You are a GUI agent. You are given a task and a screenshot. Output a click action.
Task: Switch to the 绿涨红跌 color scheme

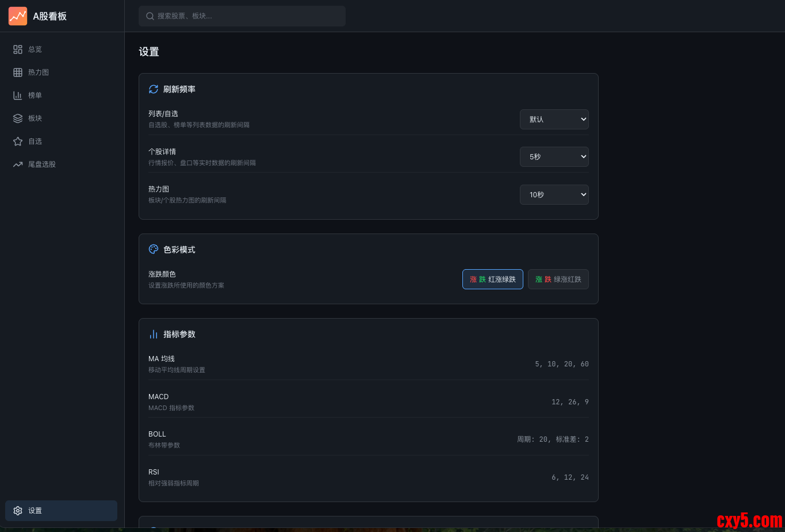(x=558, y=280)
